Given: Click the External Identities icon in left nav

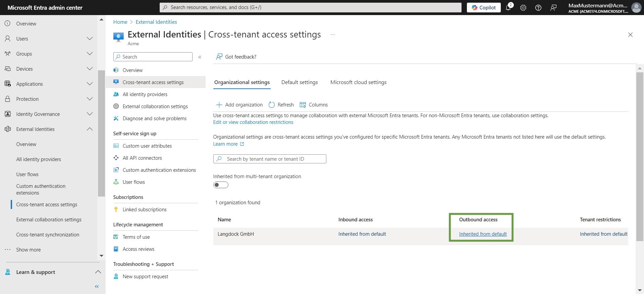Looking at the screenshot, I should pos(7,129).
